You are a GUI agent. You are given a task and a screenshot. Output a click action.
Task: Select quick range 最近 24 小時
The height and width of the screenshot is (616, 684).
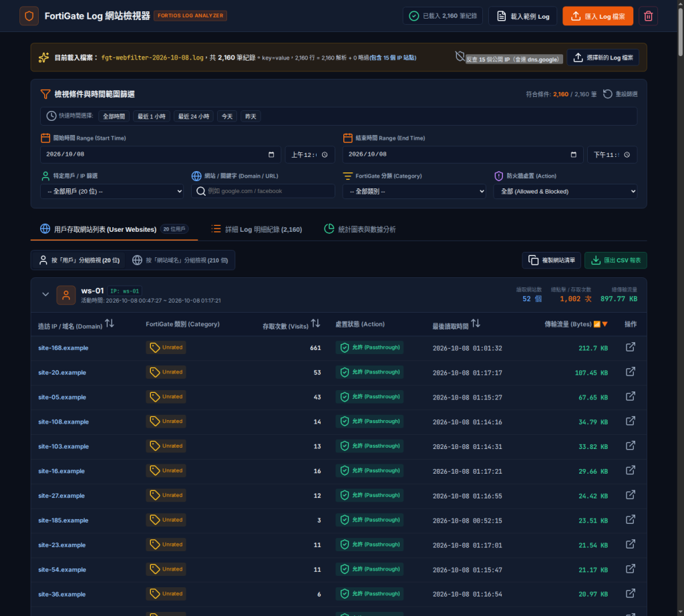click(194, 116)
